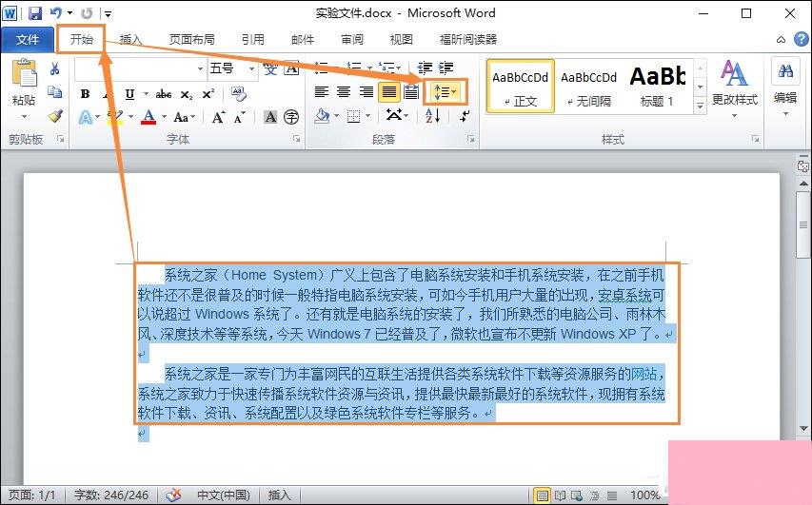Select the Format Painter brush

coord(55,116)
